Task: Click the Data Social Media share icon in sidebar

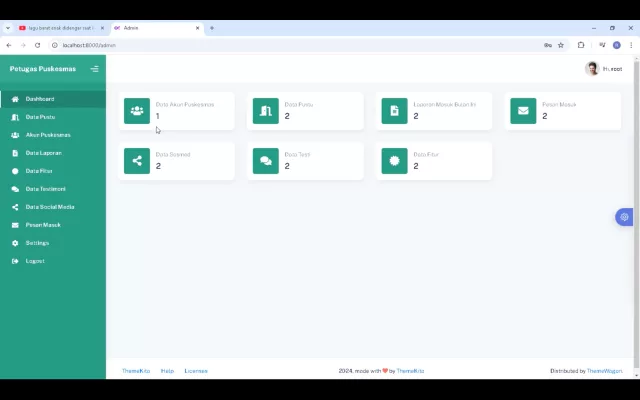Action: pos(15,207)
